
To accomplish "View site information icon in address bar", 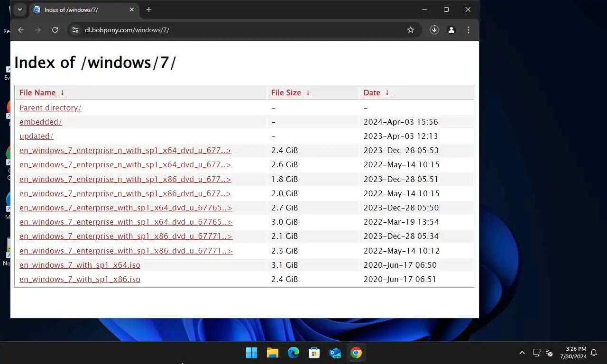I will click(x=75, y=30).
